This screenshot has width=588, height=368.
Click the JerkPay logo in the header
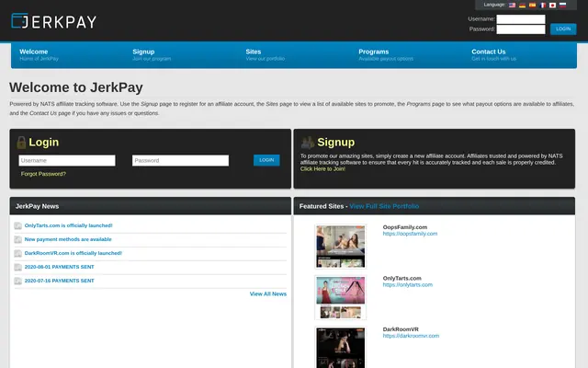click(x=53, y=21)
